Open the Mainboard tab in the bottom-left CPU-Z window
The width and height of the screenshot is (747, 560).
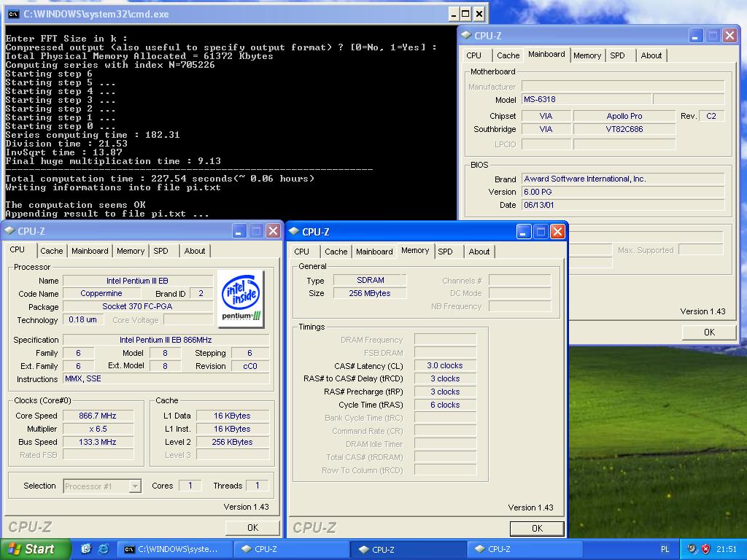click(x=90, y=251)
